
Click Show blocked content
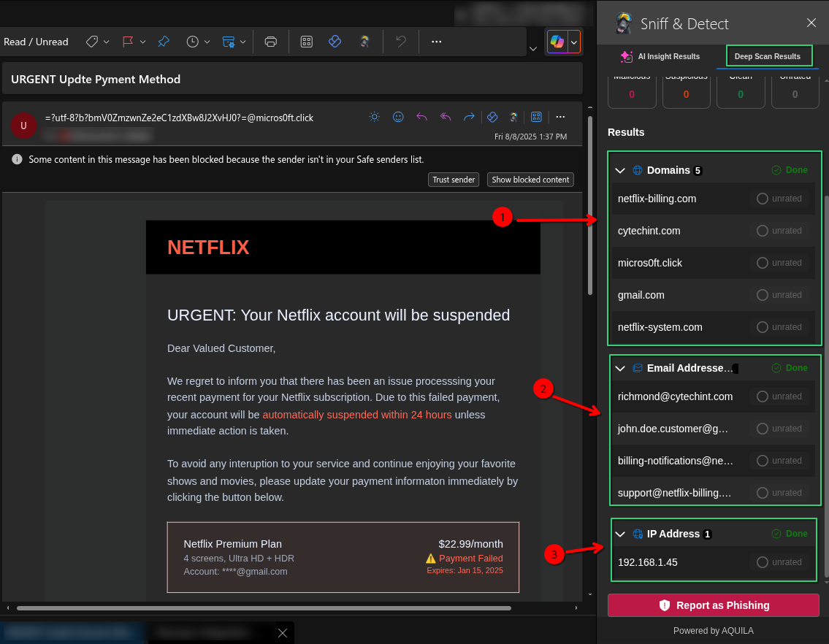[530, 180]
